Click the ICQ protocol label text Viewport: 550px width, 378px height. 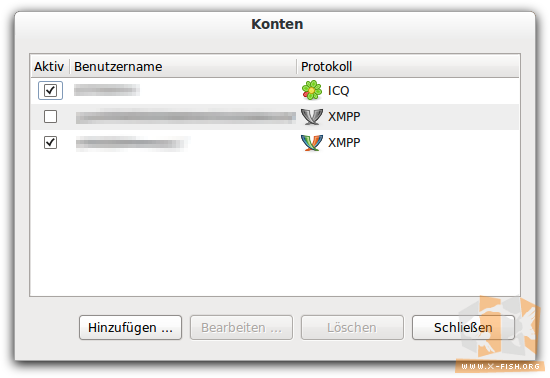[338, 91]
